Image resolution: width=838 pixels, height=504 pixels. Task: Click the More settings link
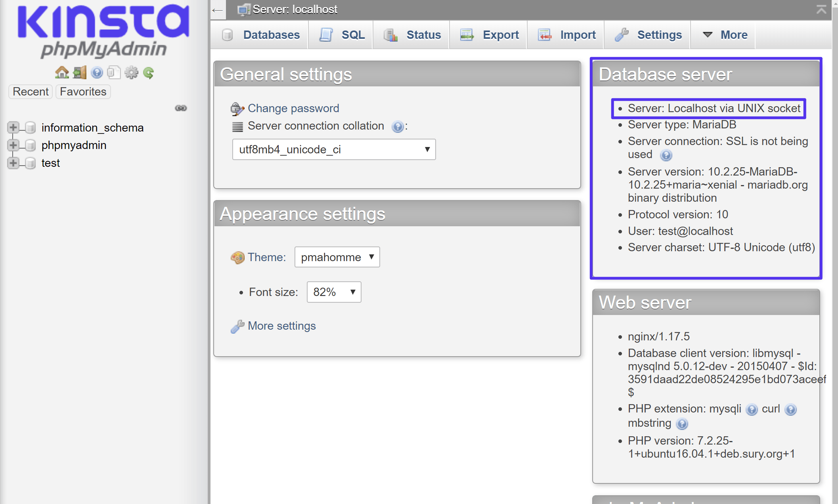[282, 326]
